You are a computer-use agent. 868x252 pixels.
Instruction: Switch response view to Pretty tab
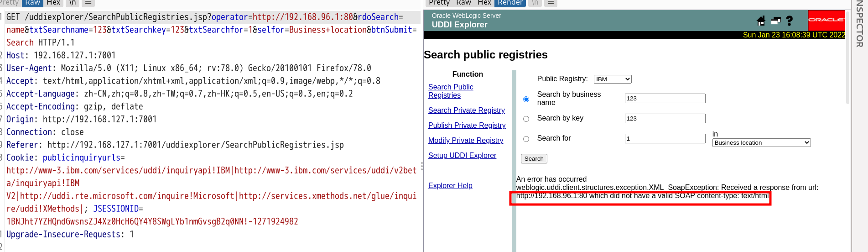439,3
